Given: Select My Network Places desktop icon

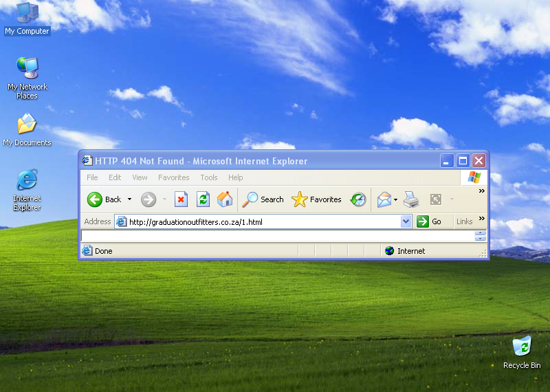Looking at the screenshot, I should click(27, 78).
